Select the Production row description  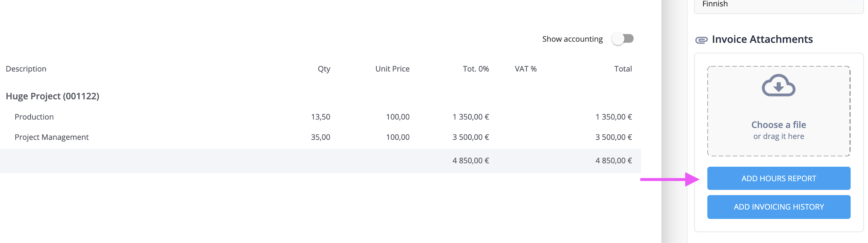click(34, 117)
